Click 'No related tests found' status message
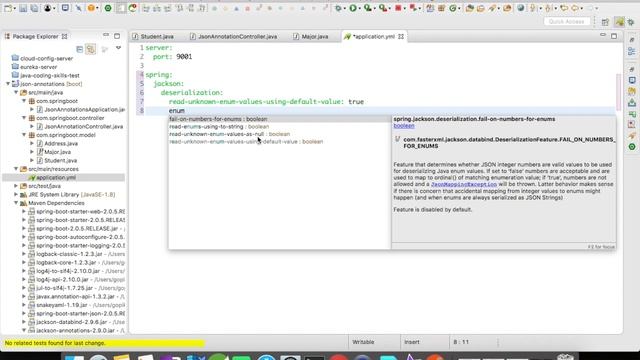This screenshot has height=360, width=640. (55, 343)
